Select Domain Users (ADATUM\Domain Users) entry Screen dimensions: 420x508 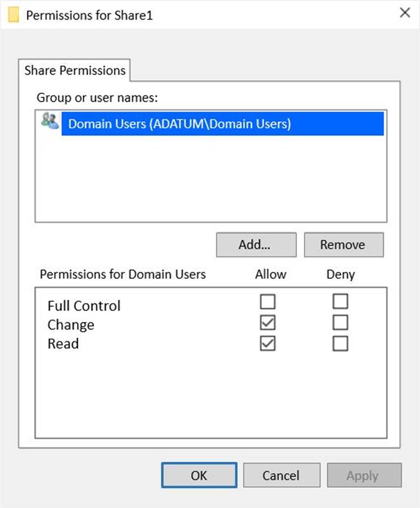click(179, 124)
